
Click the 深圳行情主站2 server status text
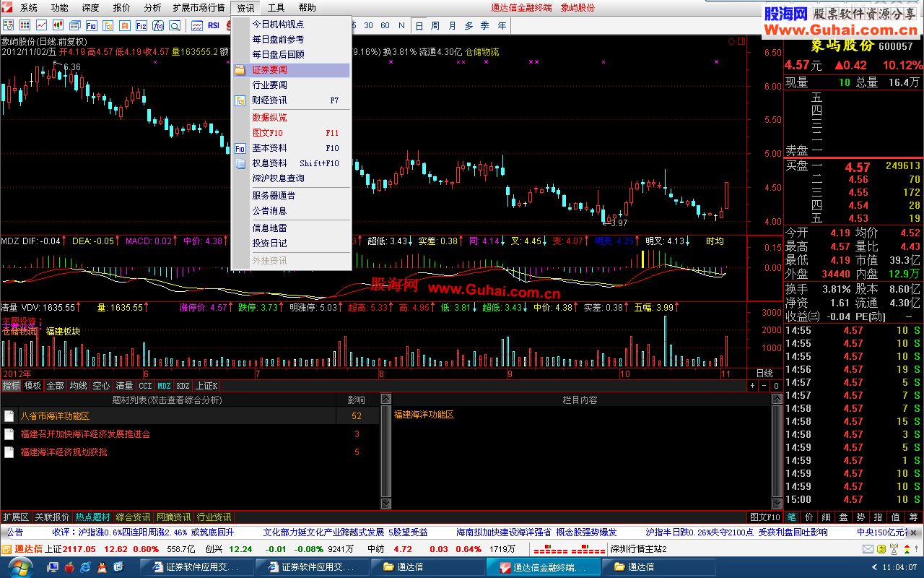click(639, 549)
